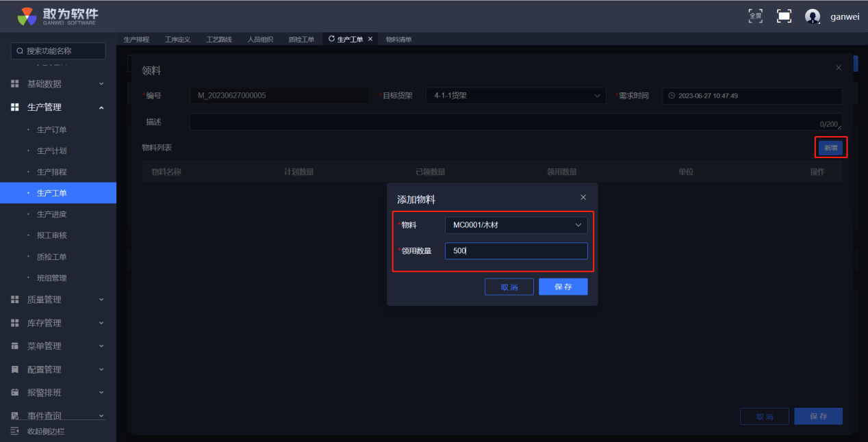Click 取消 in the 添加物料 dialog

509,287
